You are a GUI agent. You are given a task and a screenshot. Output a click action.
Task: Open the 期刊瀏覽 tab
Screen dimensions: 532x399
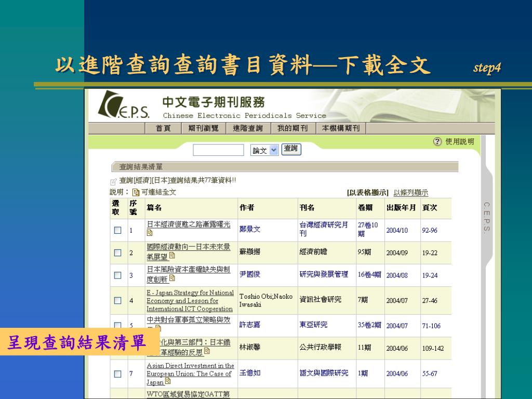(x=203, y=128)
